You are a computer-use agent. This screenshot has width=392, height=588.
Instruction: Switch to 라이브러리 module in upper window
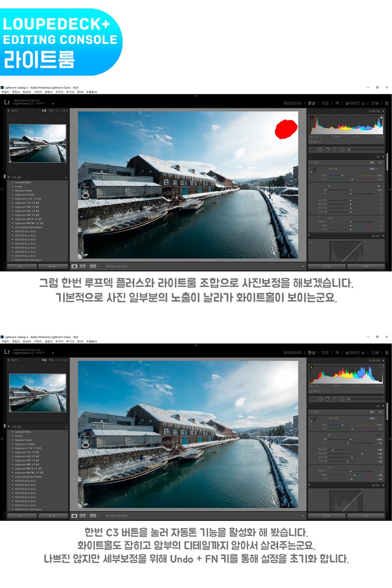coord(292,103)
